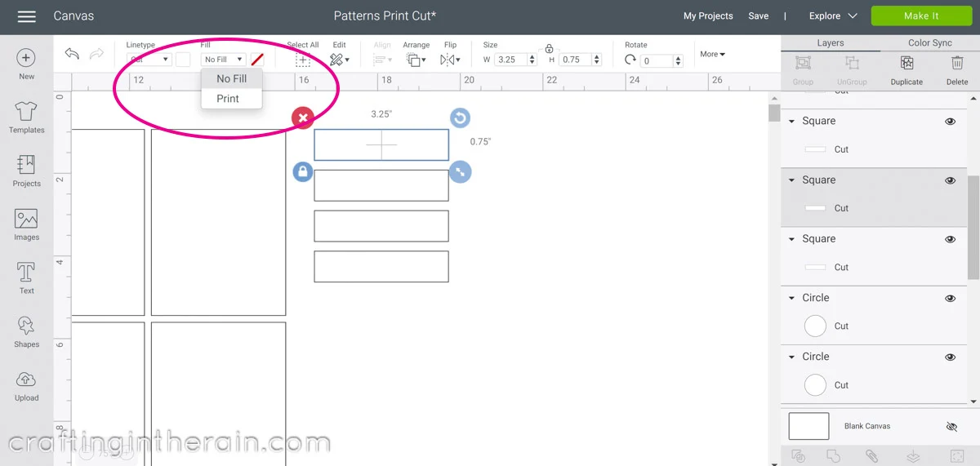
Task: Switch to the Color Sync tab
Action: point(930,43)
